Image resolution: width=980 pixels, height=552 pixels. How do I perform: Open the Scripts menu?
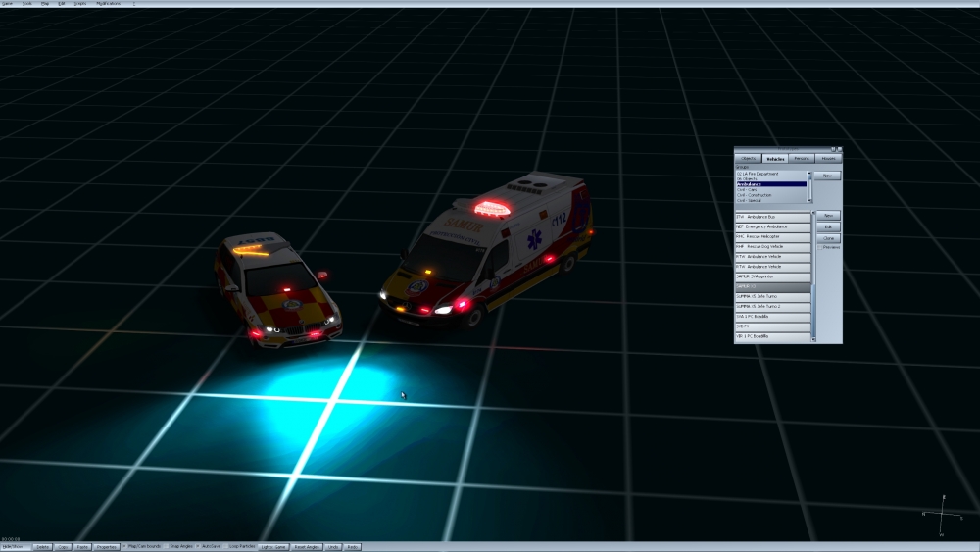point(78,3)
